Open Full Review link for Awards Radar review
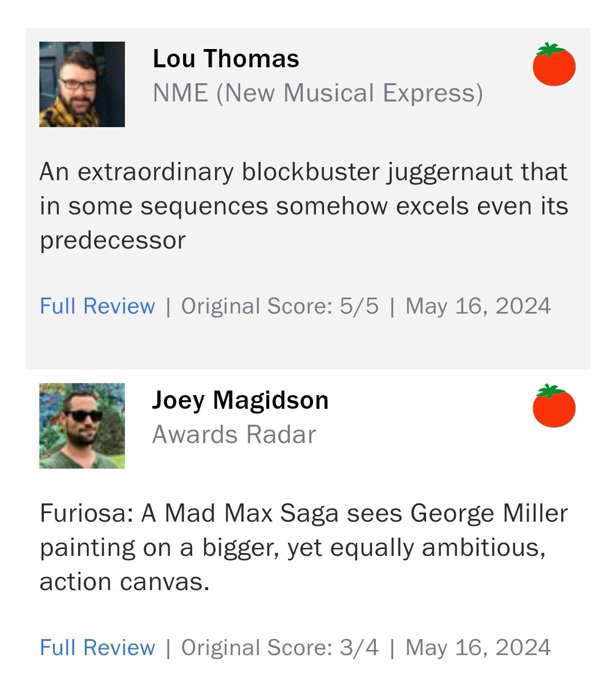The image size is (616, 691). pos(98,648)
